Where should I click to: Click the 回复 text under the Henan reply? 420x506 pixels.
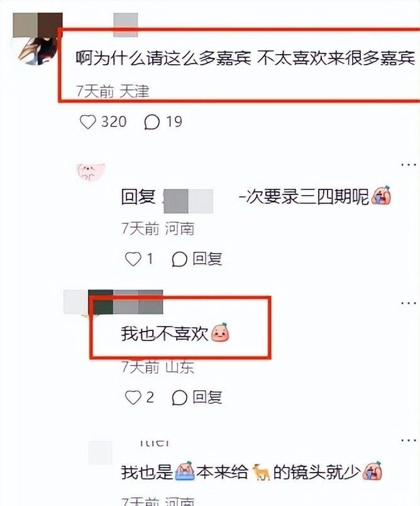point(207,259)
